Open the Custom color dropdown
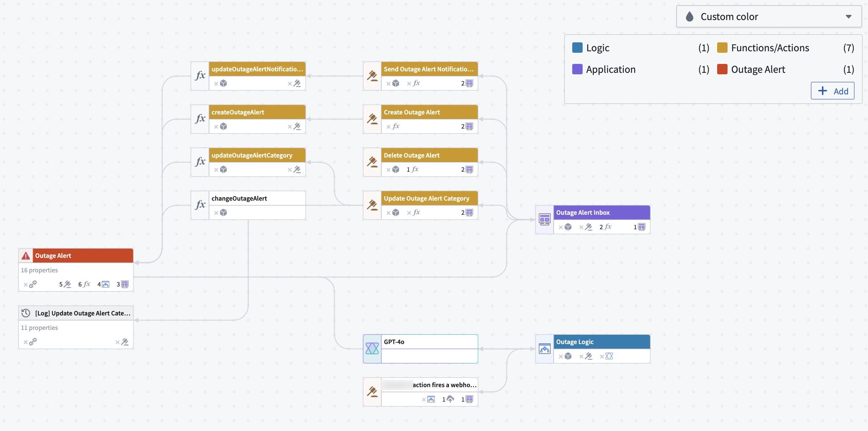Screen dimensions: 868x431 tap(849, 16)
